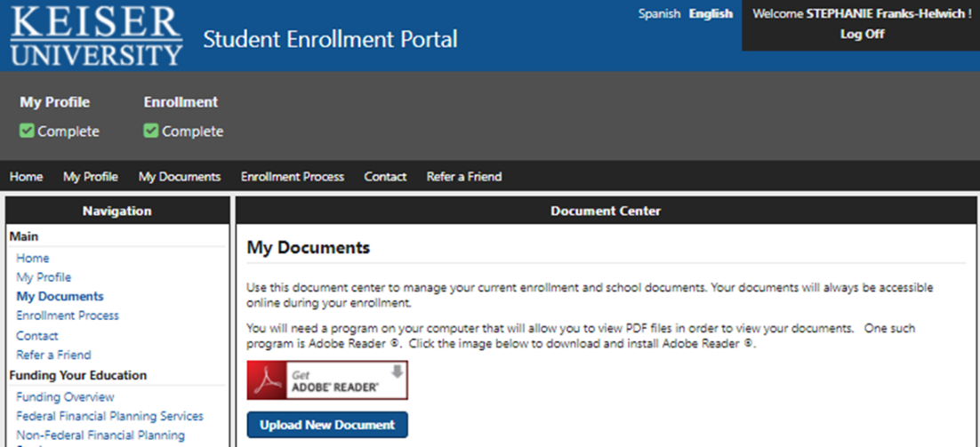
Task: Switch language to Spanish
Action: point(659,14)
